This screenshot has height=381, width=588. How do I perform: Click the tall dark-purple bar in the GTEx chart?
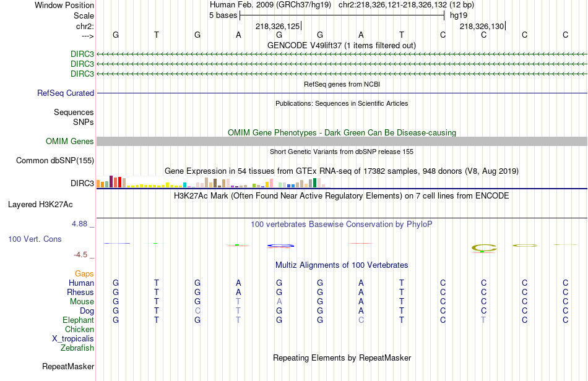111,181
